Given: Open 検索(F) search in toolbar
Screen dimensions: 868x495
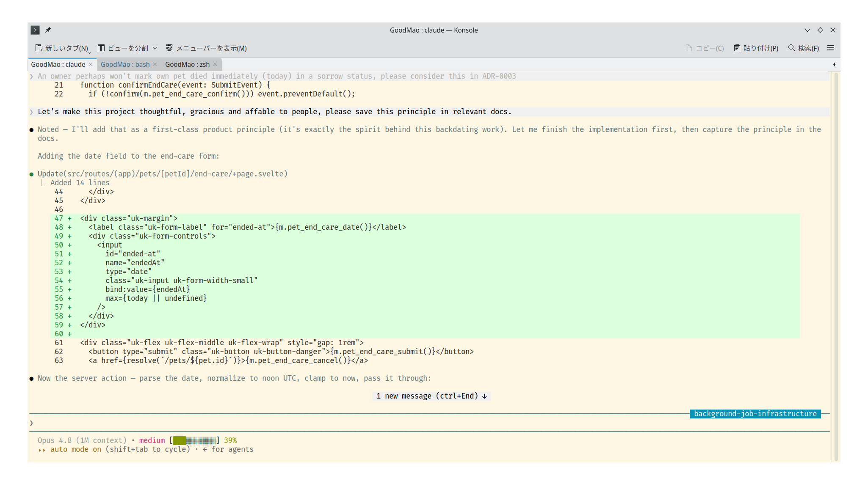Looking at the screenshot, I should click(x=803, y=48).
